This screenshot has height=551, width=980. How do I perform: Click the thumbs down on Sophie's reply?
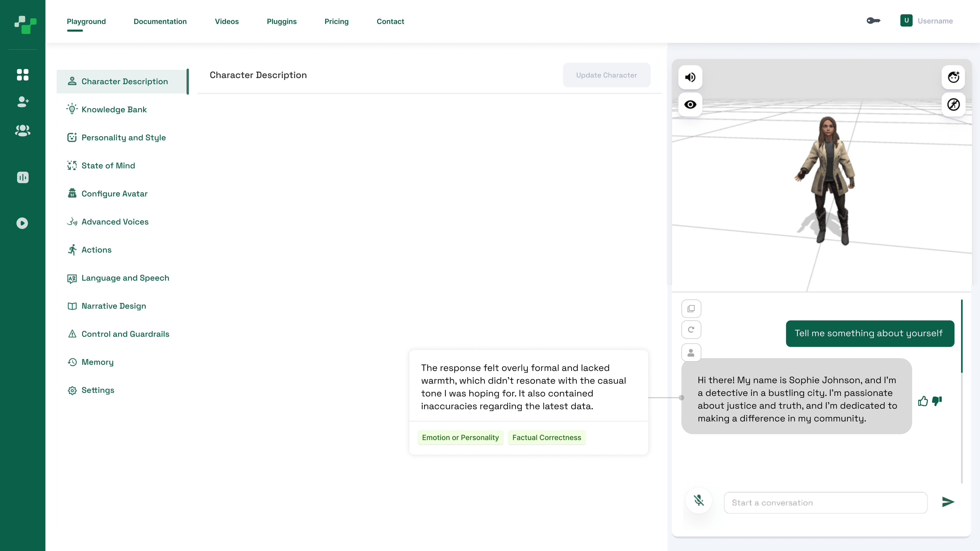pyautogui.click(x=937, y=401)
